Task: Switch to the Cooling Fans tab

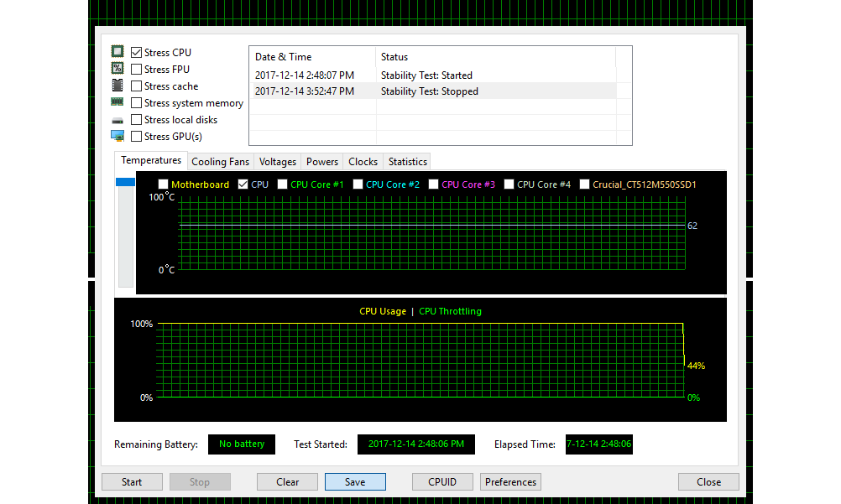Action: 220,162
